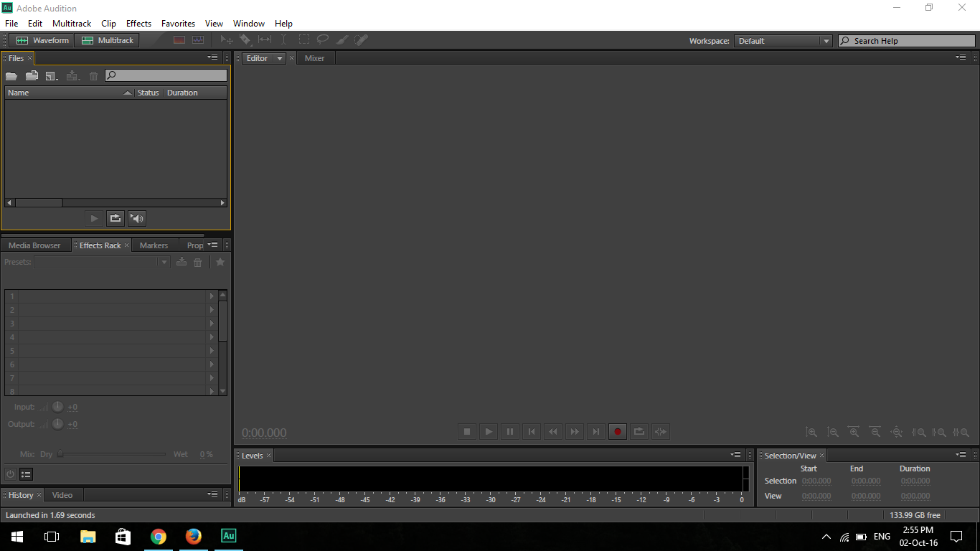Click the red Record button
Viewport: 980px width, 551px height.
point(618,431)
